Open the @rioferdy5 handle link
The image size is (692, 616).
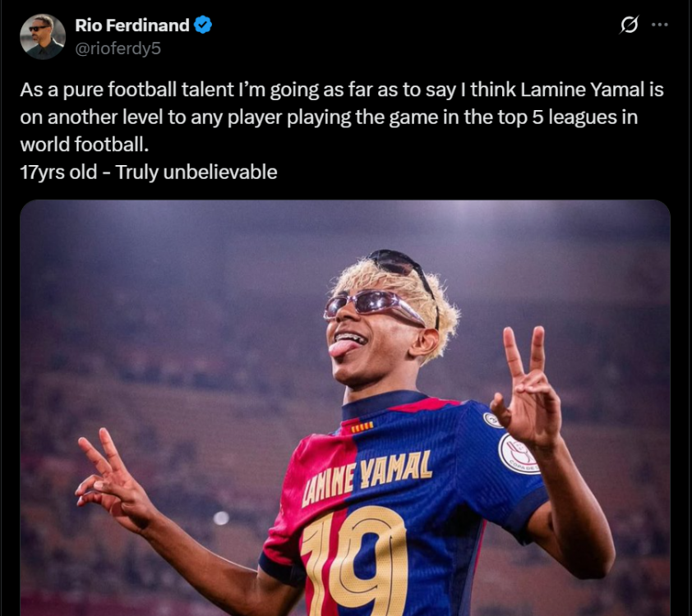click(118, 48)
